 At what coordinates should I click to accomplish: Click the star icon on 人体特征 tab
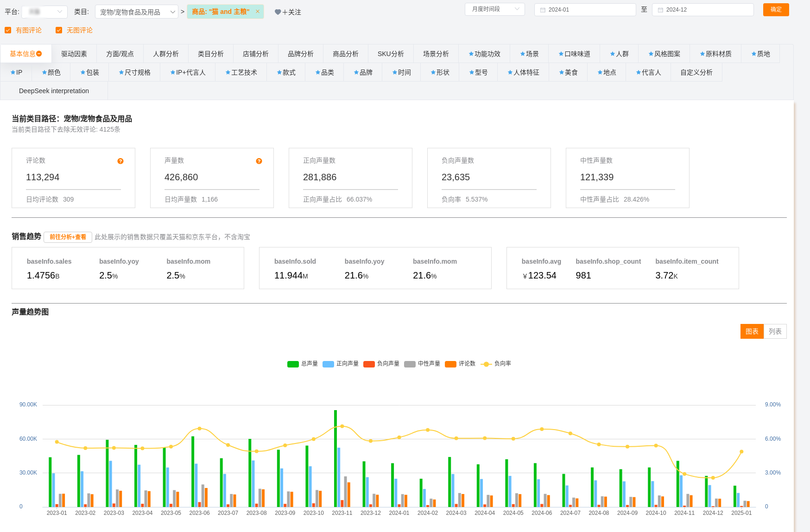click(x=510, y=73)
